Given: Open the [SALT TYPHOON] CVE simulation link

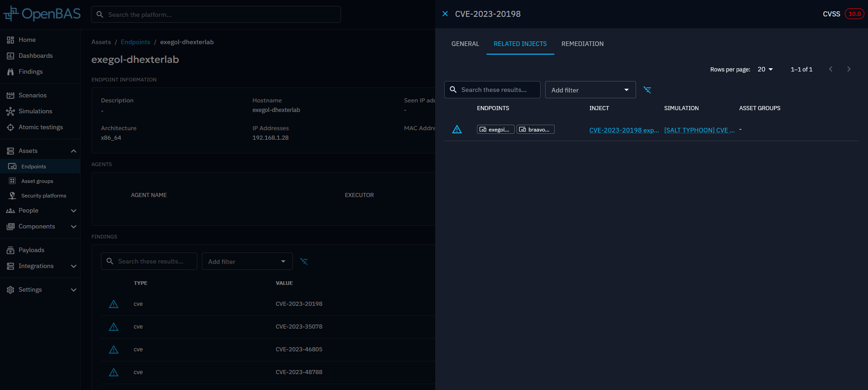Looking at the screenshot, I should tap(699, 130).
